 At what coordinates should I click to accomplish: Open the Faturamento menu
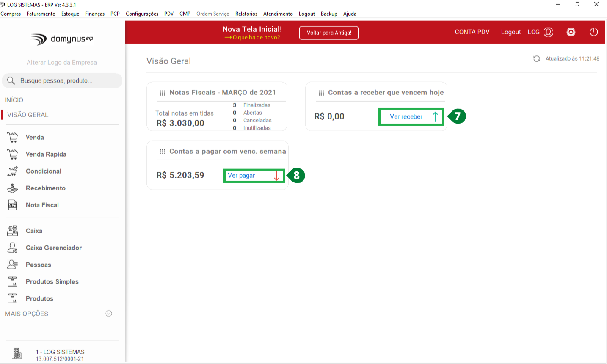[41, 14]
